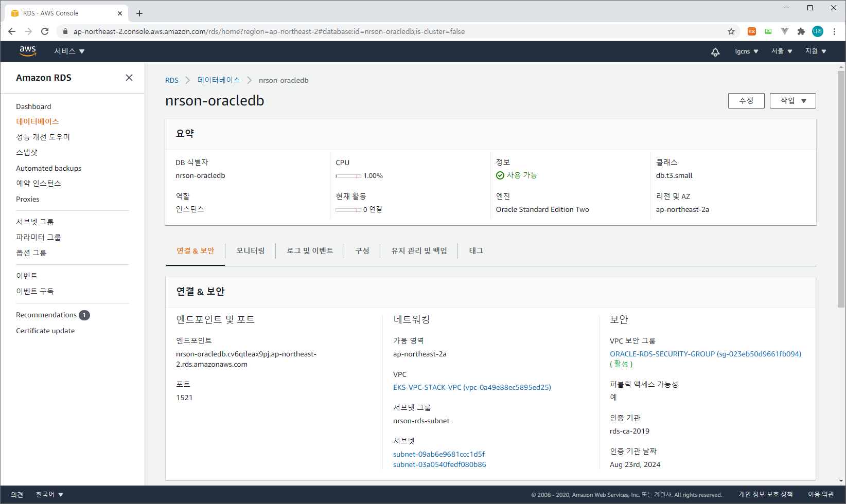Click the 현재 활동 connections bar
This screenshot has height=504, width=846.
click(x=348, y=210)
